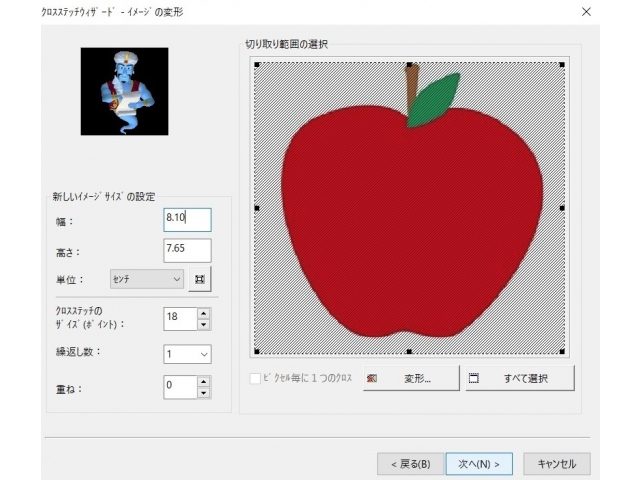
Task: Decrease 重ね overlap value with down arrow
Action: click(204, 393)
